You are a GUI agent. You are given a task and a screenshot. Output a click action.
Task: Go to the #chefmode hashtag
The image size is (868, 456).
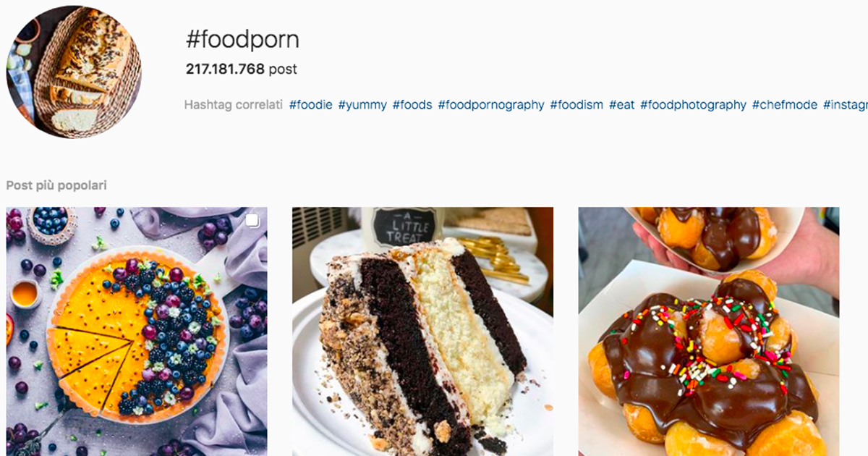pyautogui.click(x=785, y=105)
